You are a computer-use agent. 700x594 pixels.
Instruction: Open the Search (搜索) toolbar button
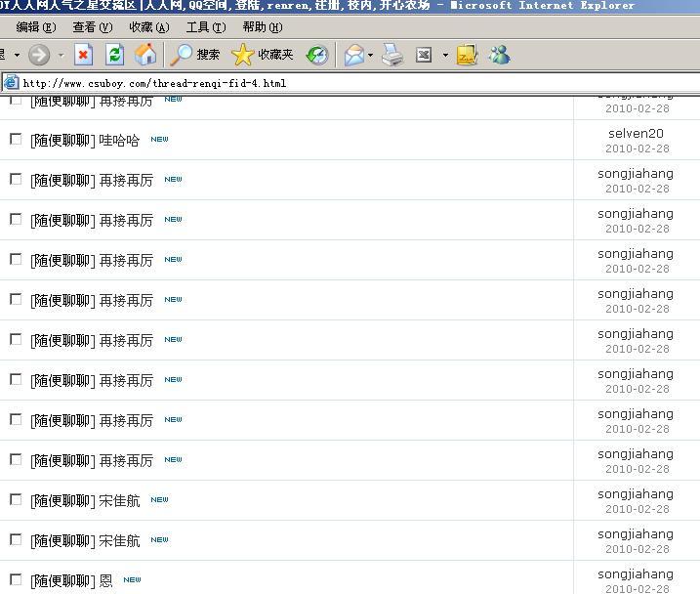(194, 55)
